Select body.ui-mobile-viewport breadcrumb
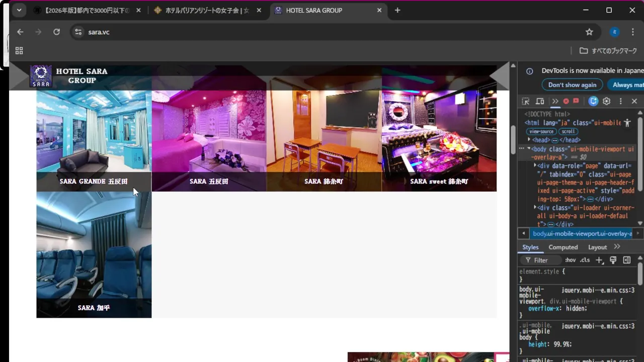Image resolution: width=644 pixels, height=362 pixels. click(583, 234)
